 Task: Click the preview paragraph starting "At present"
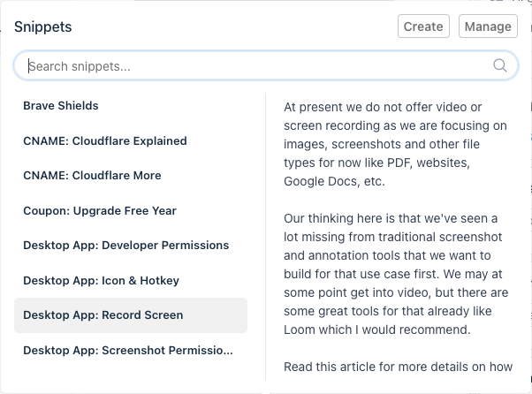(x=395, y=144)
